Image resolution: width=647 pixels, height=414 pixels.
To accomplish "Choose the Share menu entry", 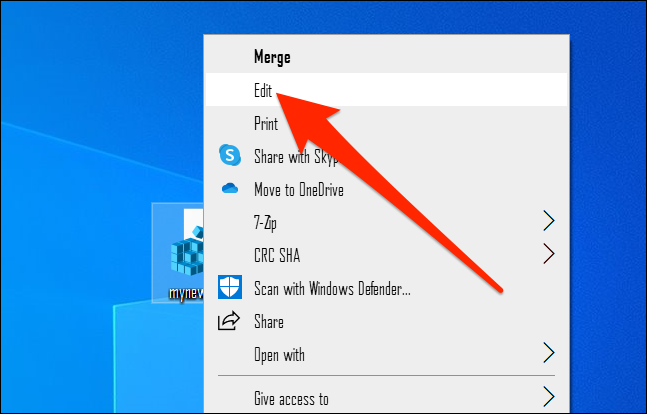I will click(x=387, y=321).
